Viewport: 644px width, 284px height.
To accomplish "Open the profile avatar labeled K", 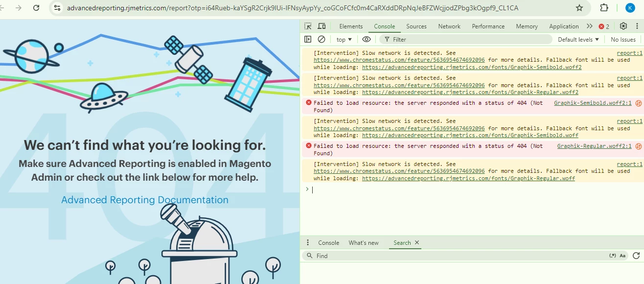I will coord(630,8).
